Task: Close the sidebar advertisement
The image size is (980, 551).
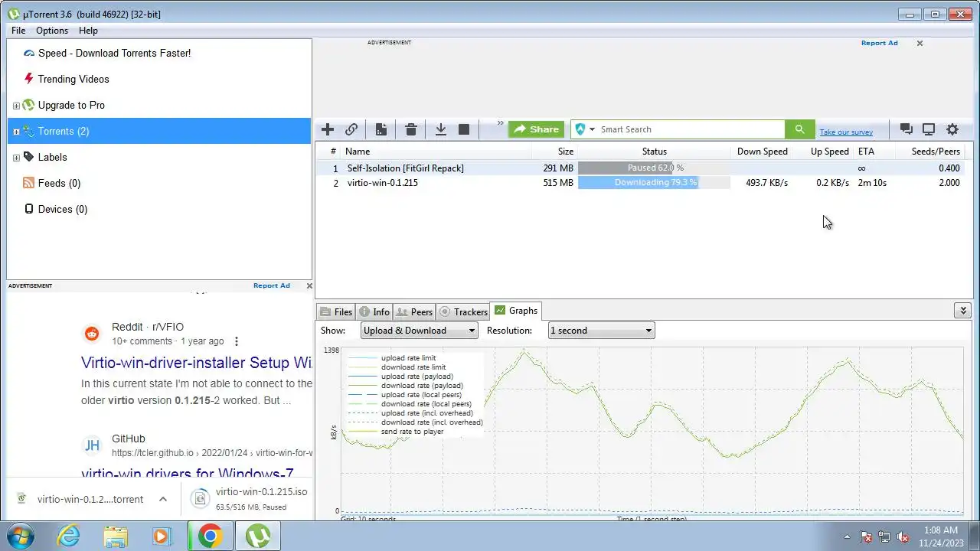Action: point(309,285)
